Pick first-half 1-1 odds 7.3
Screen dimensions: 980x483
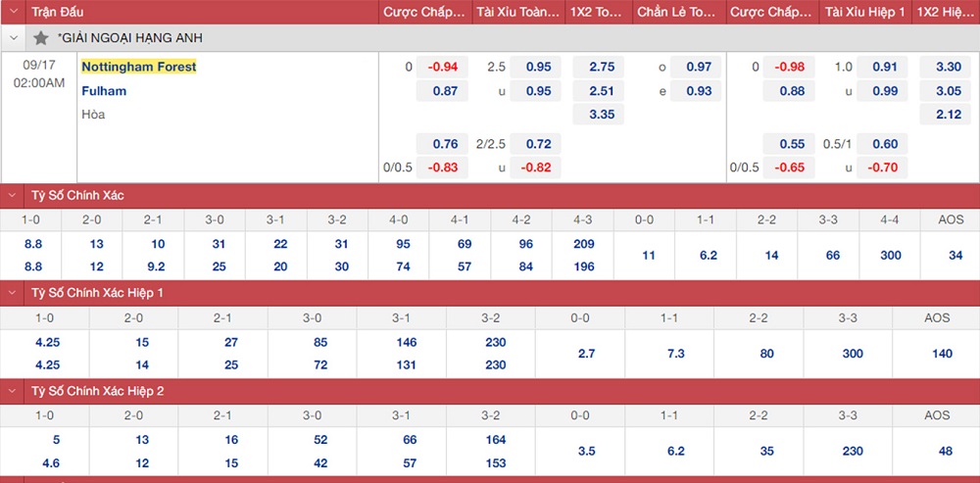[675, 354]
